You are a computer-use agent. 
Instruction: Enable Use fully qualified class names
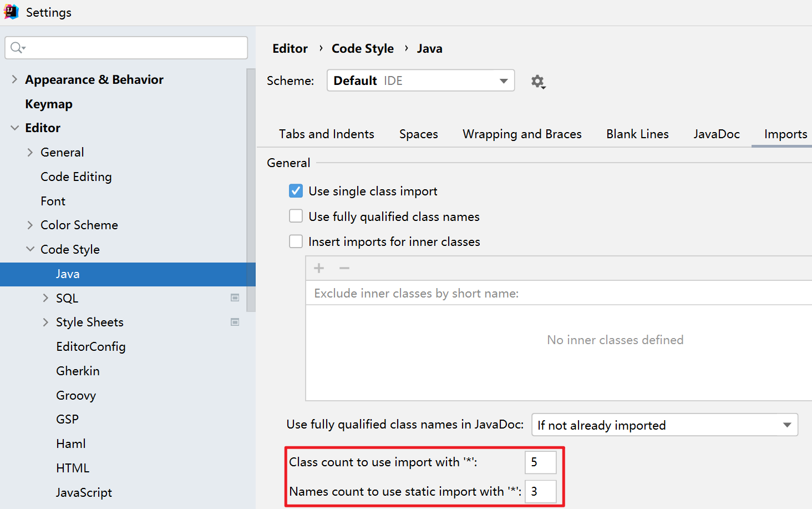tap(296, 216)
